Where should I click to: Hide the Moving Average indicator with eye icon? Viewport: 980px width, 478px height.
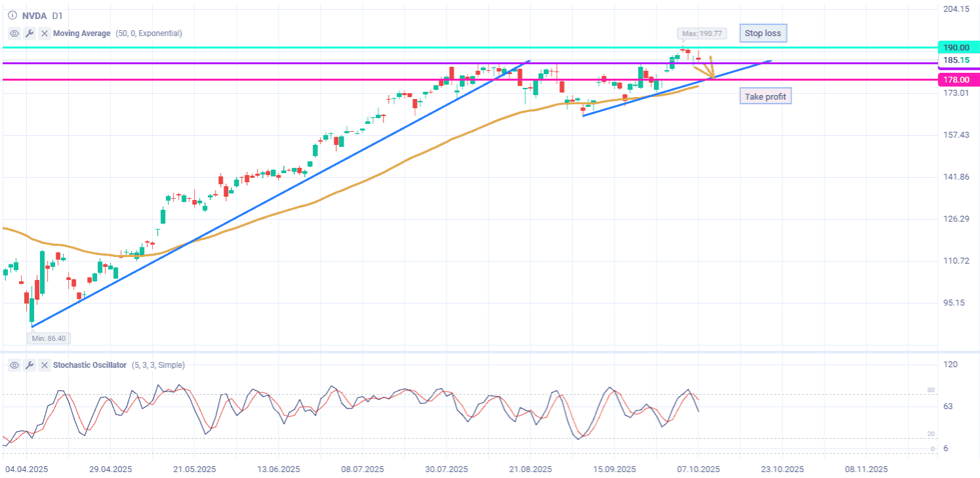[14, 33]
